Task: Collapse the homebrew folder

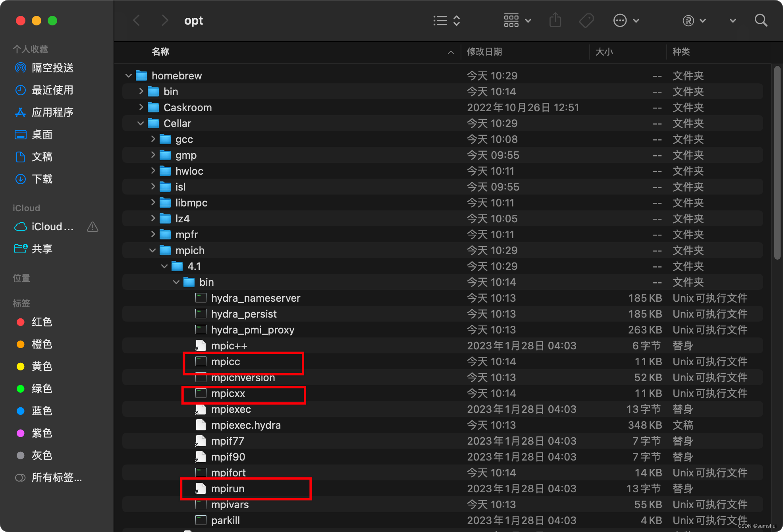Action: click(x=128, y=75)
